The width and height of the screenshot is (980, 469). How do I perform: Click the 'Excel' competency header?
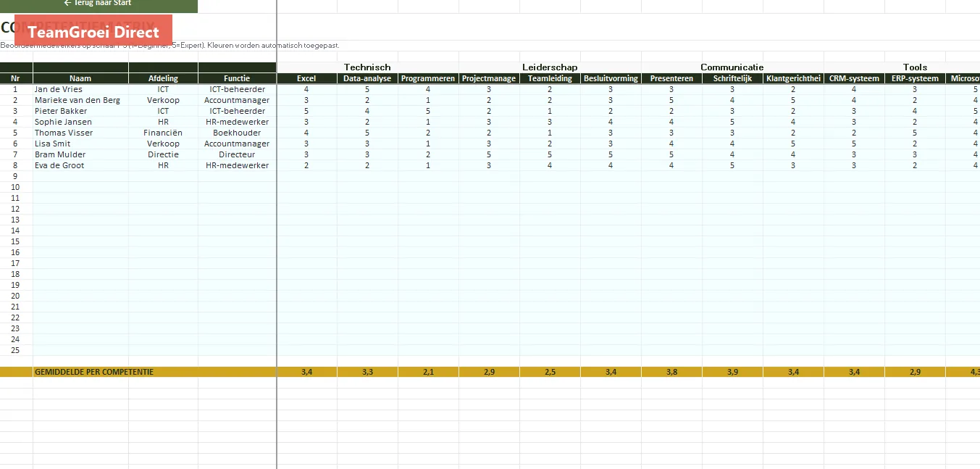pos(306,78)
